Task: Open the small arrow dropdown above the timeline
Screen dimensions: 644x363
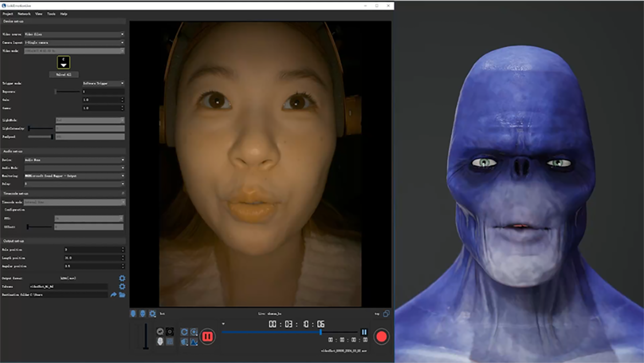Action: point(224,324)
